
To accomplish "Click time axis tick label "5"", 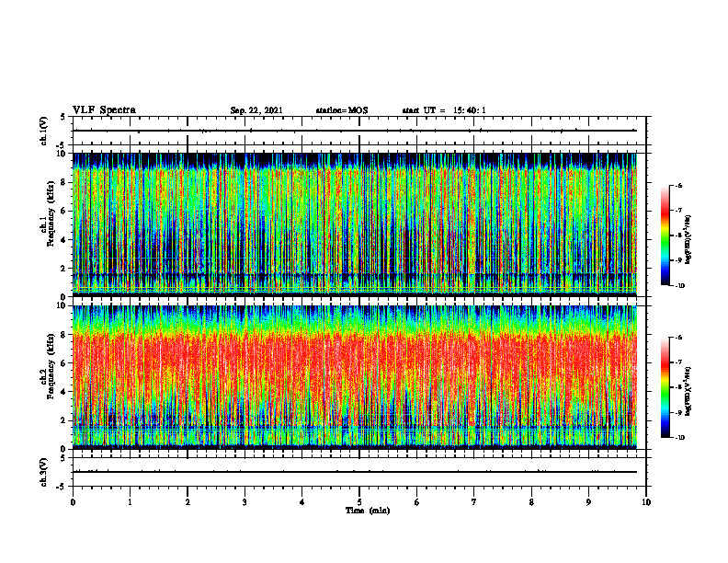I will [x=359, y=502].
